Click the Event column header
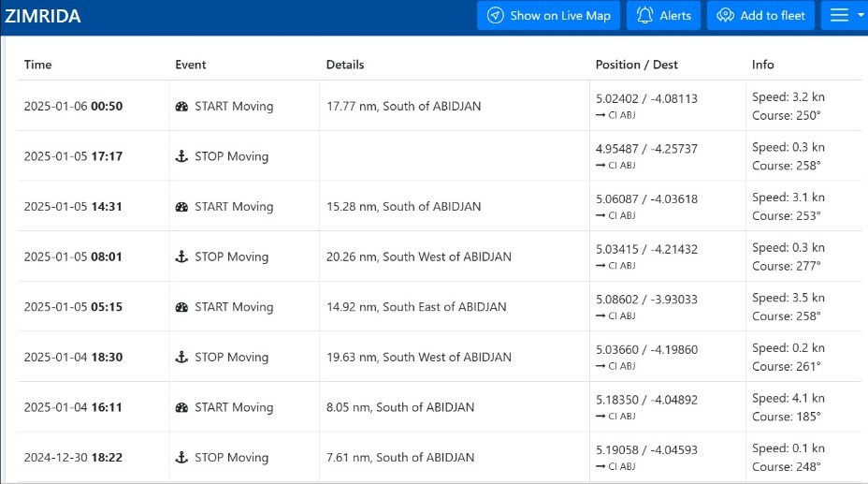This screenshot has width=868, height=484. pyautogui.click(x=191, y=65)
